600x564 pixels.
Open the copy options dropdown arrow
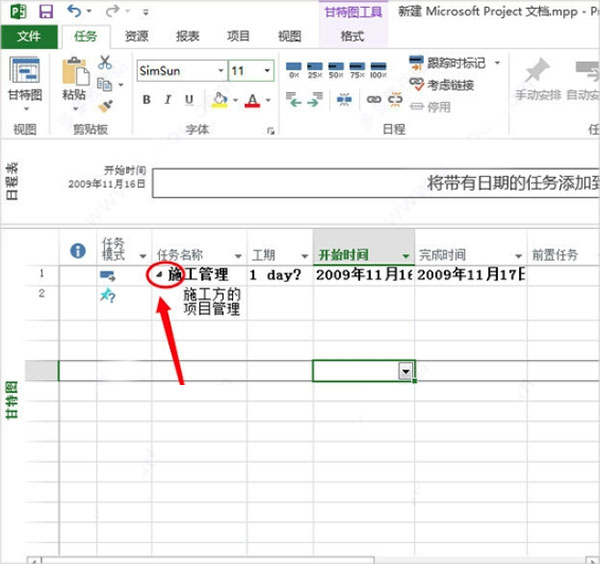coord(121,85)
